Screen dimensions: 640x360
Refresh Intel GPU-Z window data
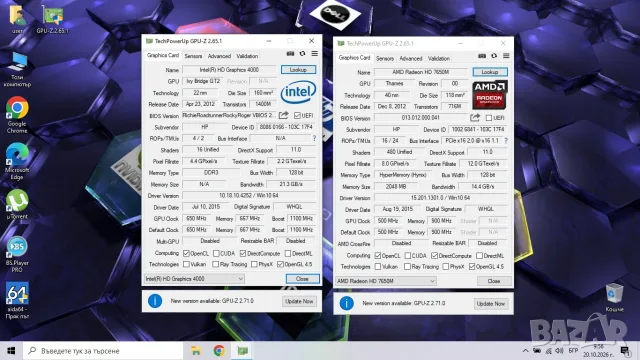click(302, 54)
